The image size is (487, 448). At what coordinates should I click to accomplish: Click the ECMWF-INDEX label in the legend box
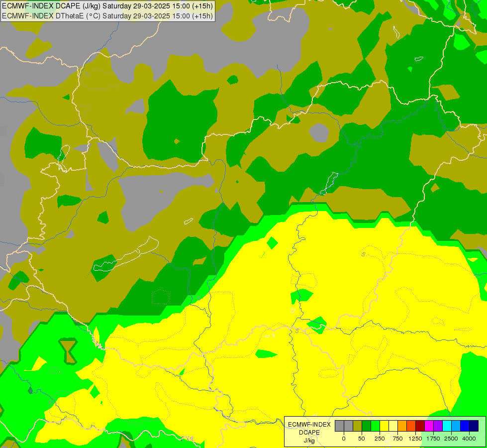[x=309, y=425]
